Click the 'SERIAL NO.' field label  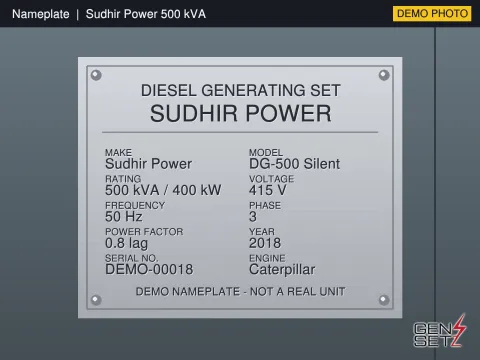(x=132, y=258)
